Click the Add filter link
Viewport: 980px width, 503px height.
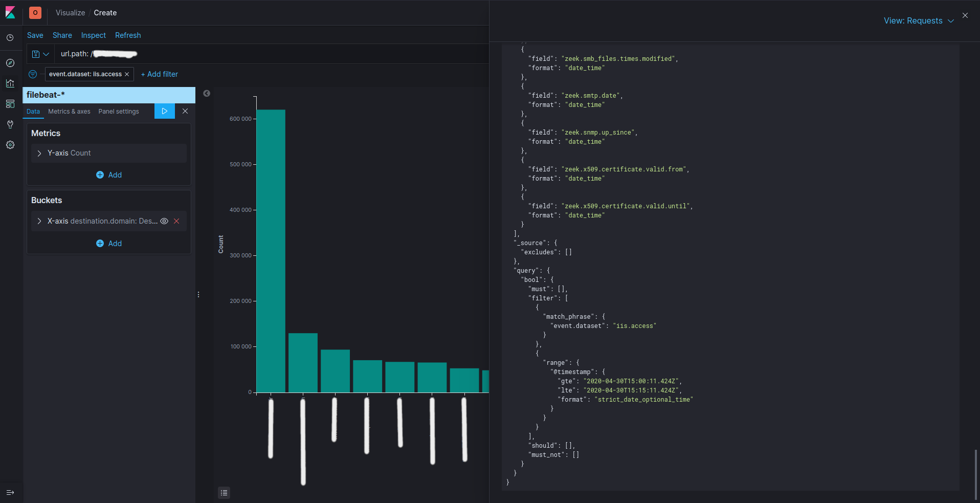pos(160,74)
